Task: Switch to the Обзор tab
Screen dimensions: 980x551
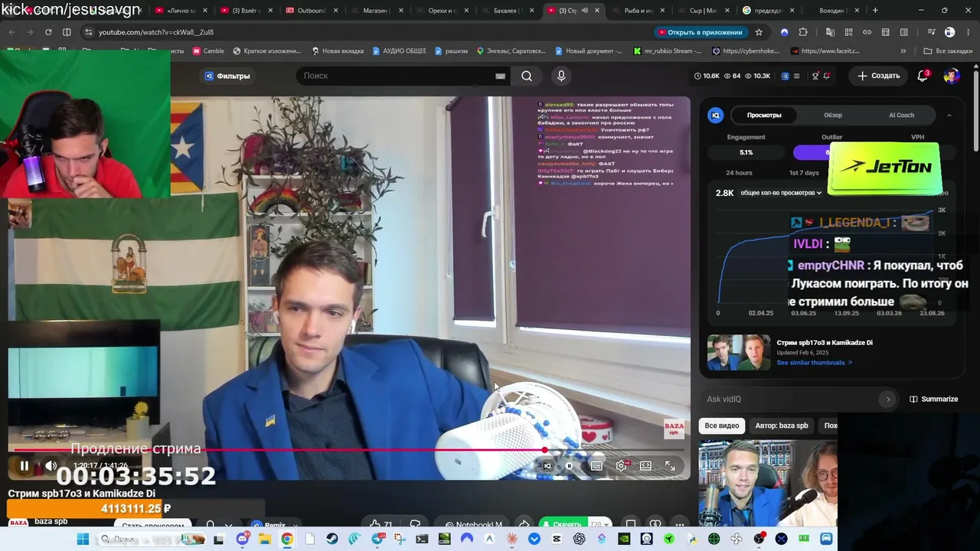Action: tap(833, 115)
